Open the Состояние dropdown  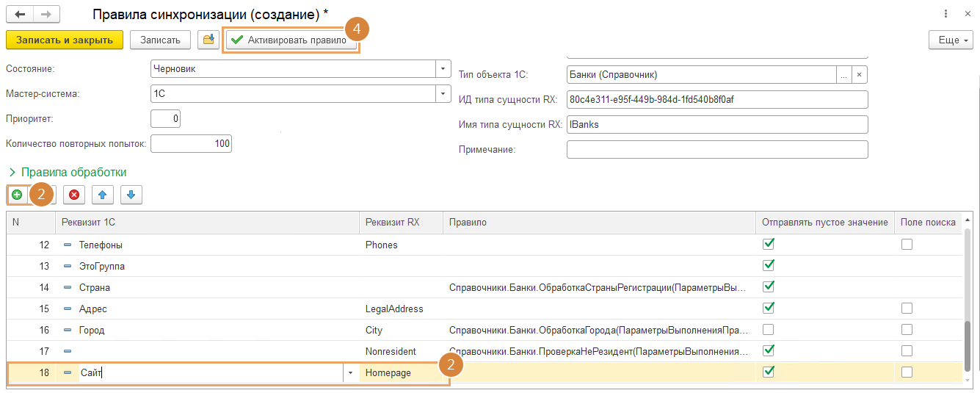(x=443, y=68)
